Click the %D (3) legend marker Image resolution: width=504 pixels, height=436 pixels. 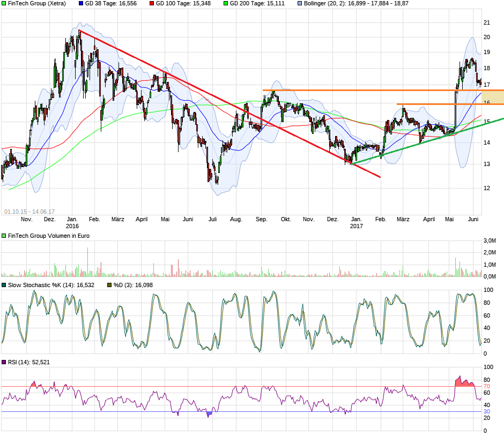pos(109,285)
